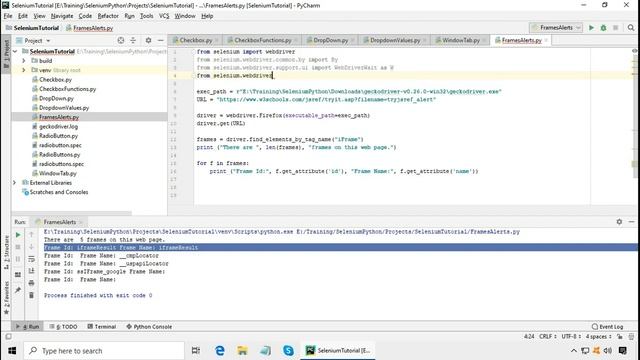The width and height of the screenshot is (640, 360).
Task: Click the Windows Start button
Action: [12, 351]
